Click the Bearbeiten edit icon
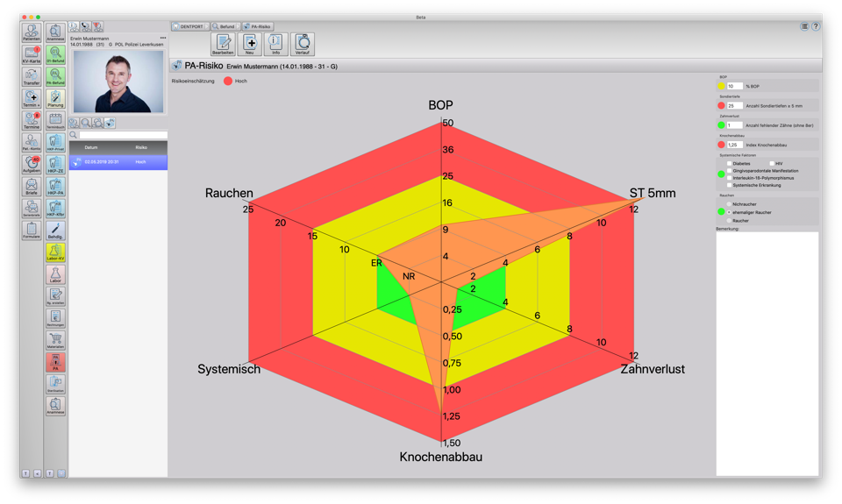 pos(223,44)
